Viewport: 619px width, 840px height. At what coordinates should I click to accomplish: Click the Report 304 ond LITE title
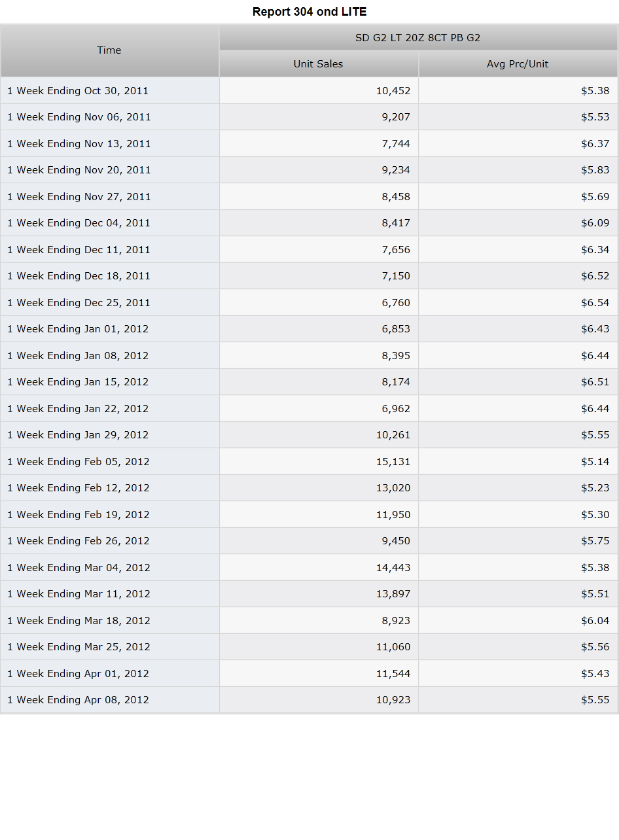[309, 12]
